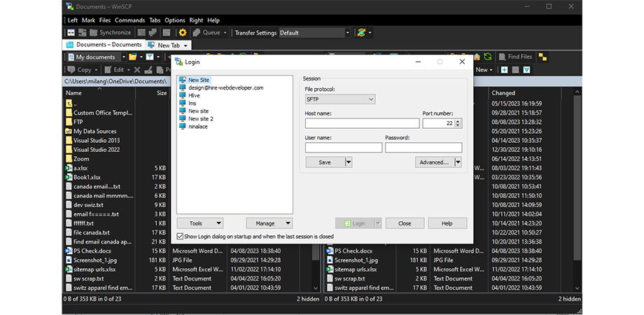Image resolution: width=644 pixels, height=315 pixels.
Task: Click the plus Select Files icon
Action: pos(505,70)
